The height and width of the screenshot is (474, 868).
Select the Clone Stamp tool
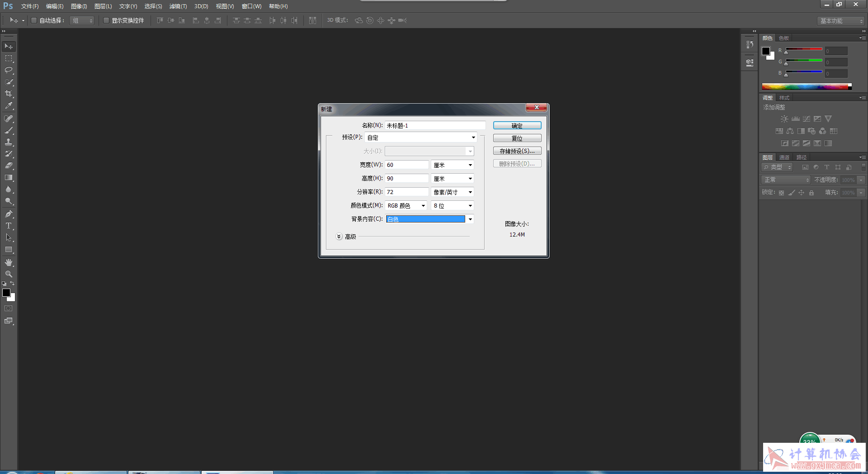coord(9,142)
